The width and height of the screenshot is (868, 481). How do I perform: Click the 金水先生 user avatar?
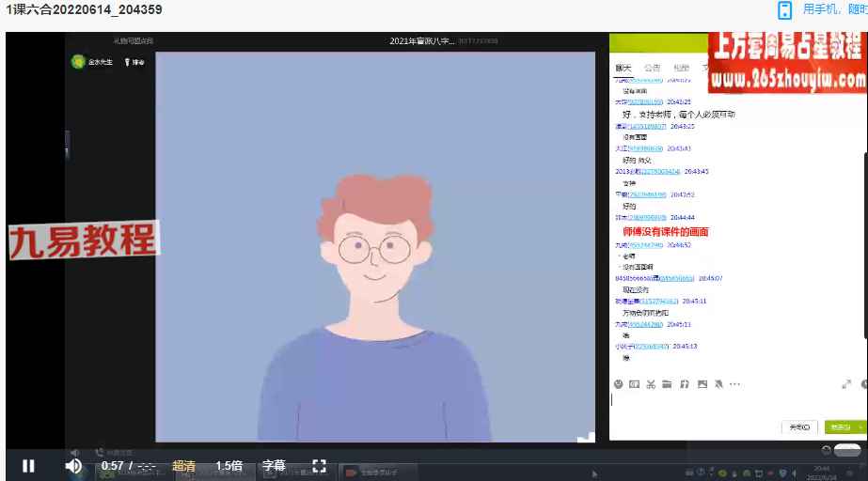click(x=77, y=62)
